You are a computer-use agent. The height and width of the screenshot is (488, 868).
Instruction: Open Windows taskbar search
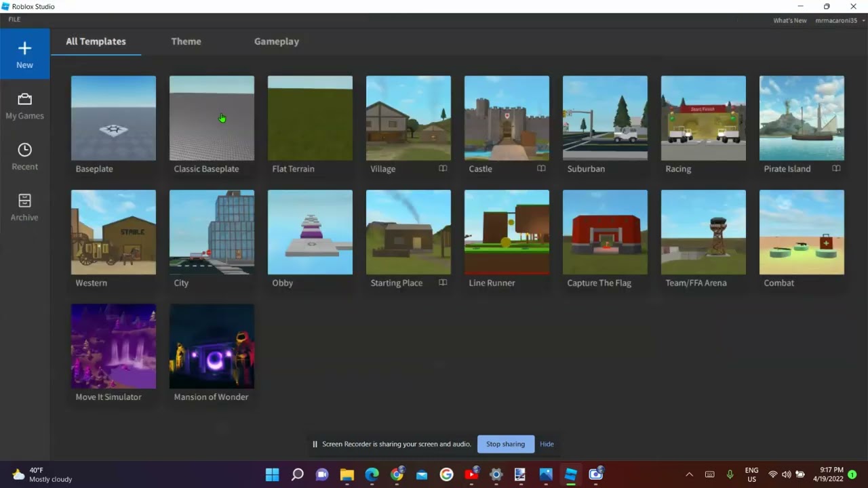click(x=297, y=474)
